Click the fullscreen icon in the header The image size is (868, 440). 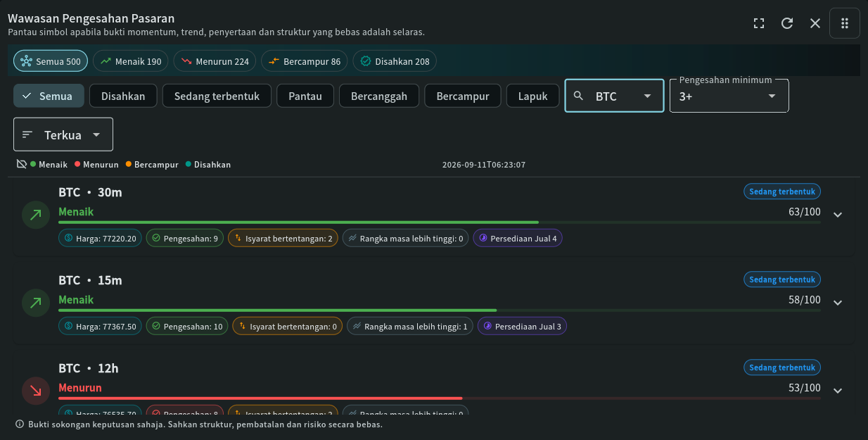coord(759,23)
